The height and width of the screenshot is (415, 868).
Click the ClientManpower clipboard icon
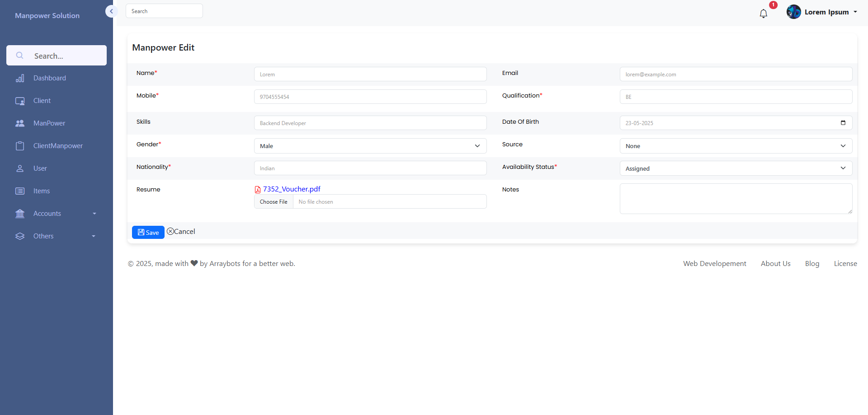pos(20,146)
